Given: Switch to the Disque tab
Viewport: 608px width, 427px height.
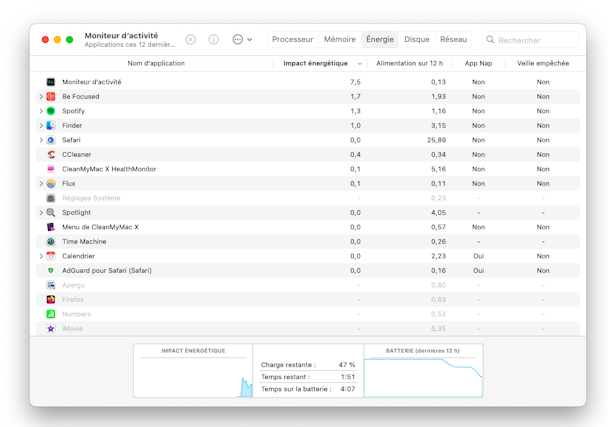Looking at the screenshot, I should click(x=417, y=40).
